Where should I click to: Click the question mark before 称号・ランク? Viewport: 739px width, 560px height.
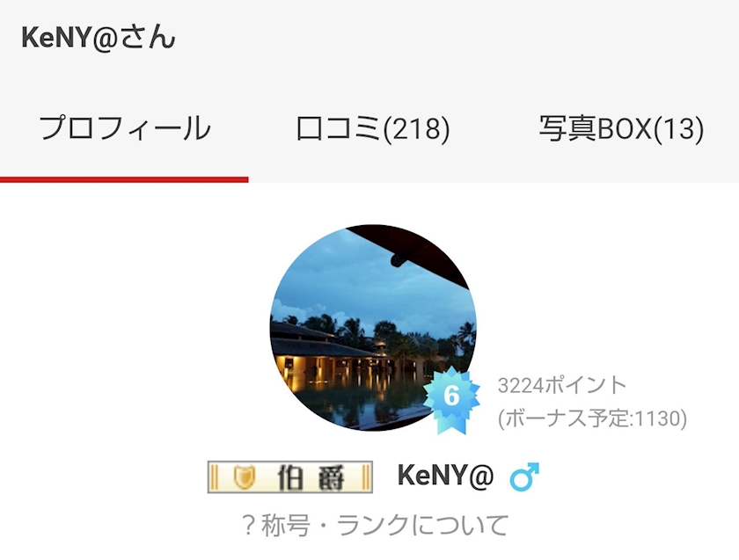click(248, 526)
